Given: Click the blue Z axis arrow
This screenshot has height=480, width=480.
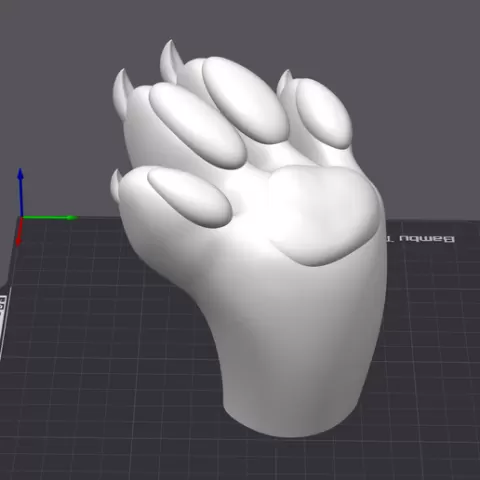Looking at the screenshot, I should pos(21,193).
